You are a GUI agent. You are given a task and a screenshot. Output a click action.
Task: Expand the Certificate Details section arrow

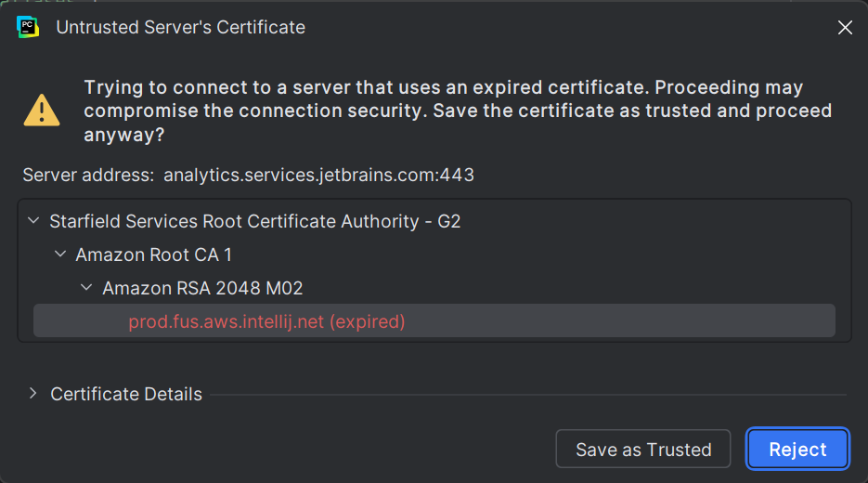pos(33,393)
